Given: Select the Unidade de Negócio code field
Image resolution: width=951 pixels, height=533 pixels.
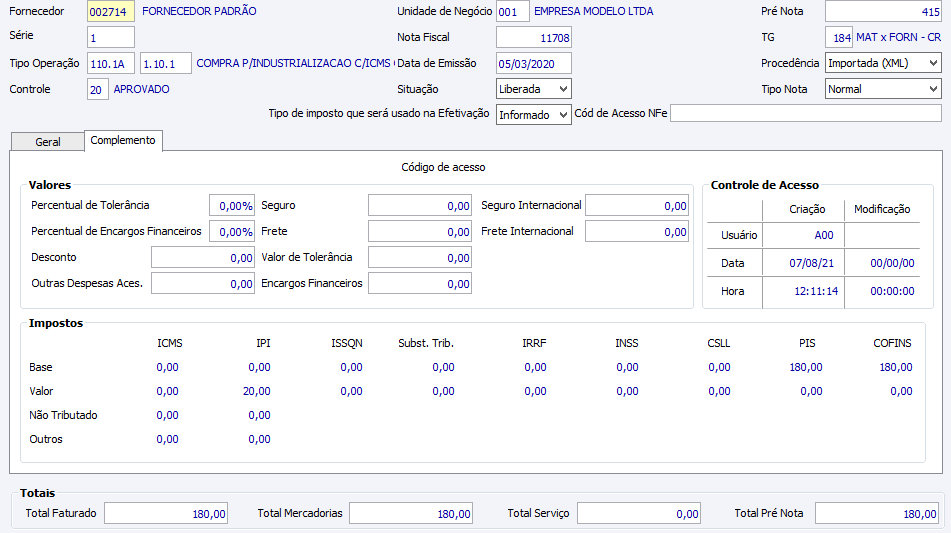Looking at the screenshot, I should tap(513, 12).
